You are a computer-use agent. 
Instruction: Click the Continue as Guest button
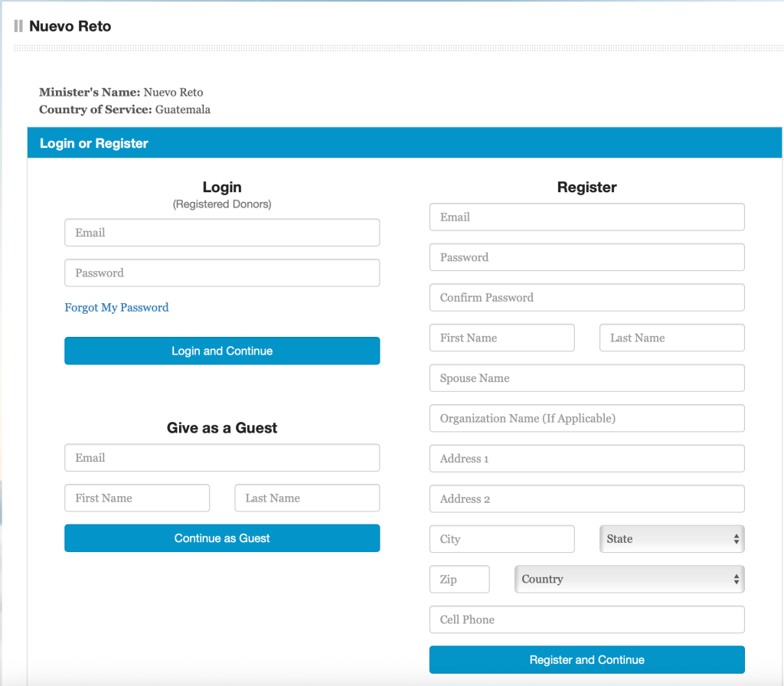point(222,538)
